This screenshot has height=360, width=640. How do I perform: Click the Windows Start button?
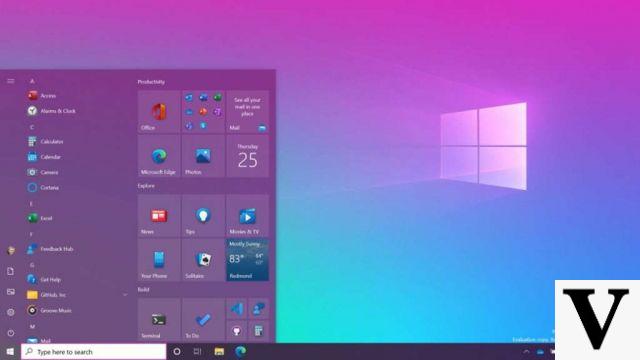(x=10, y=351)
